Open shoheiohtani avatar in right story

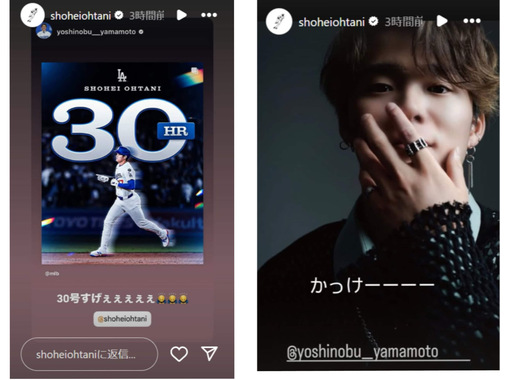(x=279, y=22)
